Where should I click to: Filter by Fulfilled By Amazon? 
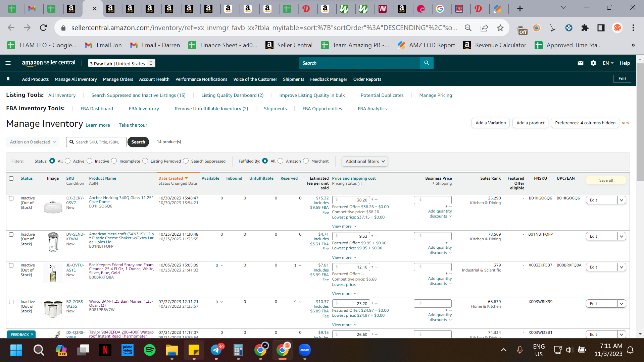click(281, 161)
